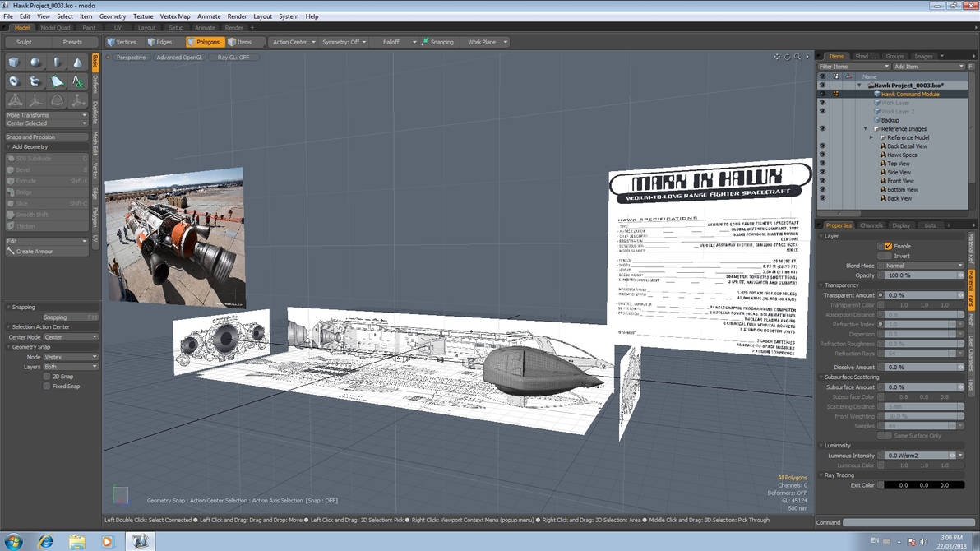Hide the Top View image
The height and width of the screenshot is (551, 980).
[x=822, y=164]
